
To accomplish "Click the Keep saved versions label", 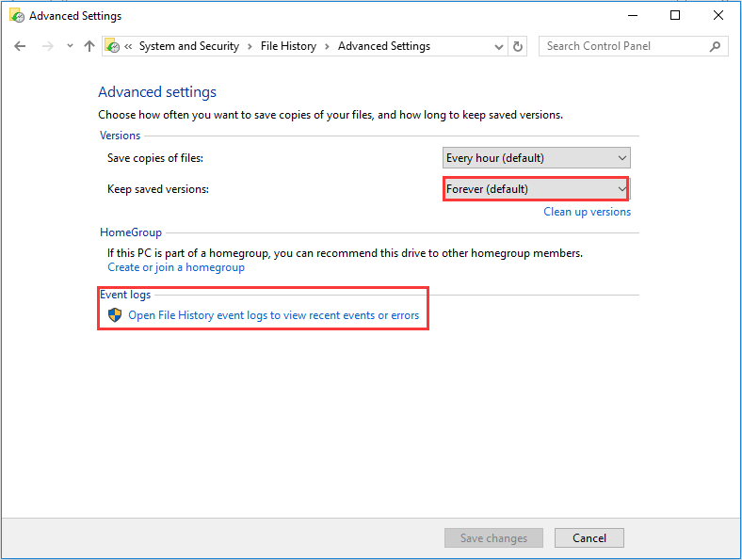I will coord(158,189).
